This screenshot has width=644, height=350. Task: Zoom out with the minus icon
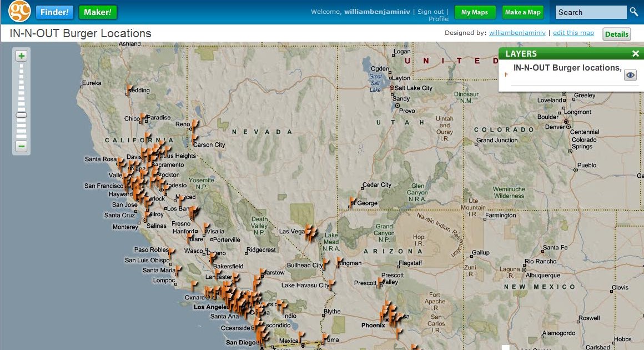coord(21,146)
